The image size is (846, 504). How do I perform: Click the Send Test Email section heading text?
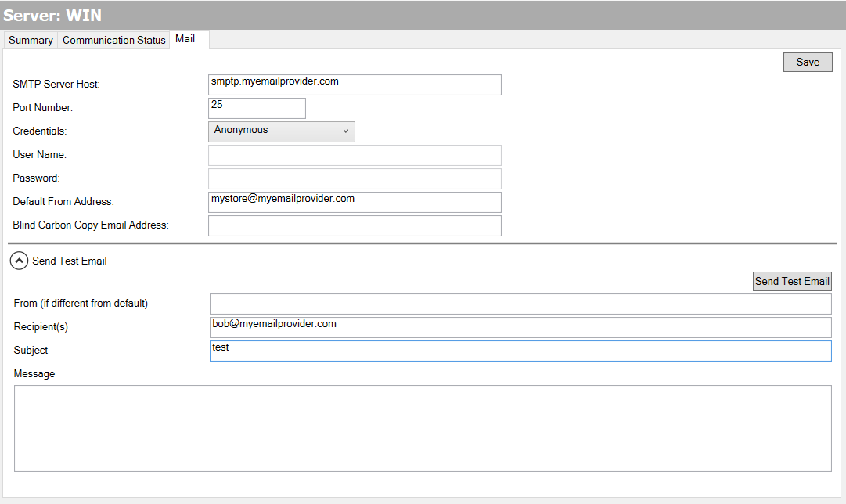[70, 261]
